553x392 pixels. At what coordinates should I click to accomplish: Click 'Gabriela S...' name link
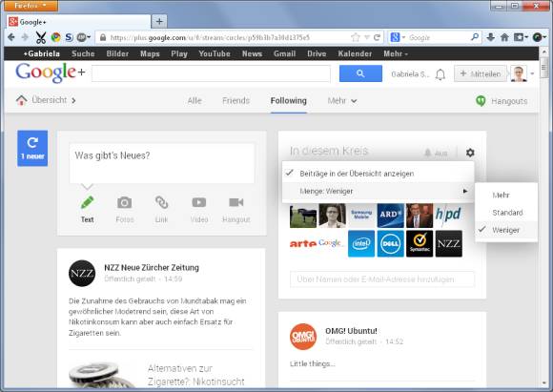click(x=410, y=74)
